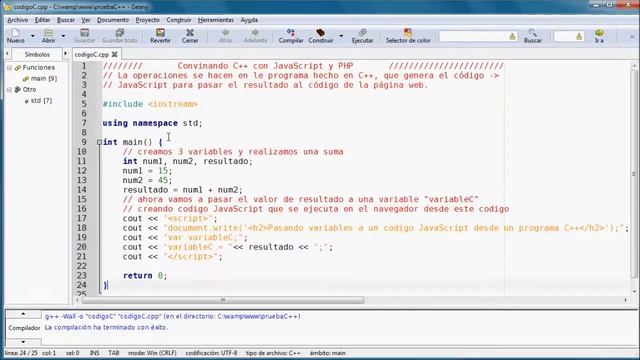640x360 pixels.
Task: Open the Ayuda menu
Action: [x=249, y=20]
